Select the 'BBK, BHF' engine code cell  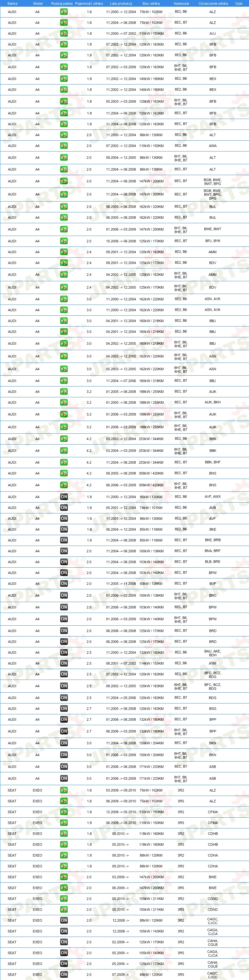pyautogui.click(x=213, y=462)
